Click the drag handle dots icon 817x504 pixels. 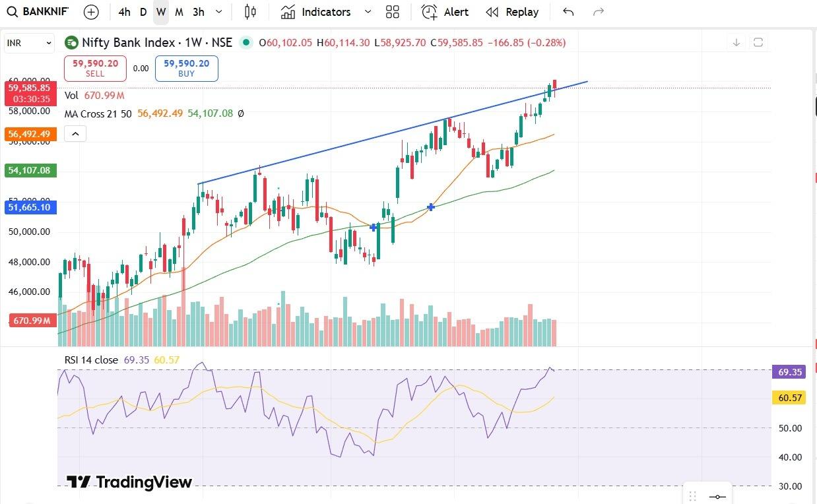692,496
